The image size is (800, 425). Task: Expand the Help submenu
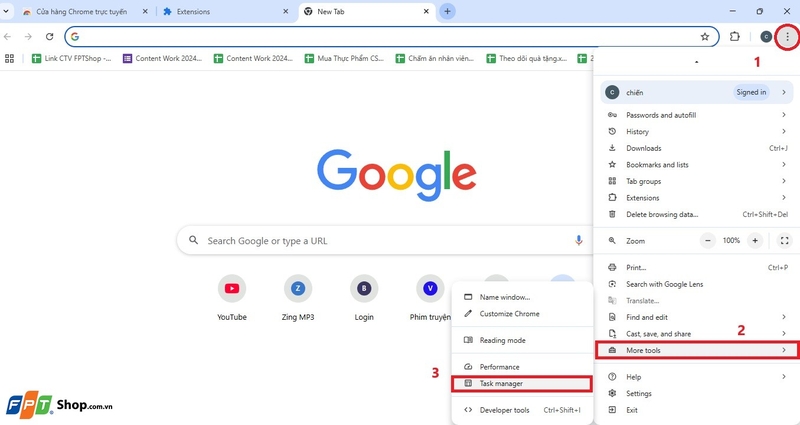pos(697,377)
